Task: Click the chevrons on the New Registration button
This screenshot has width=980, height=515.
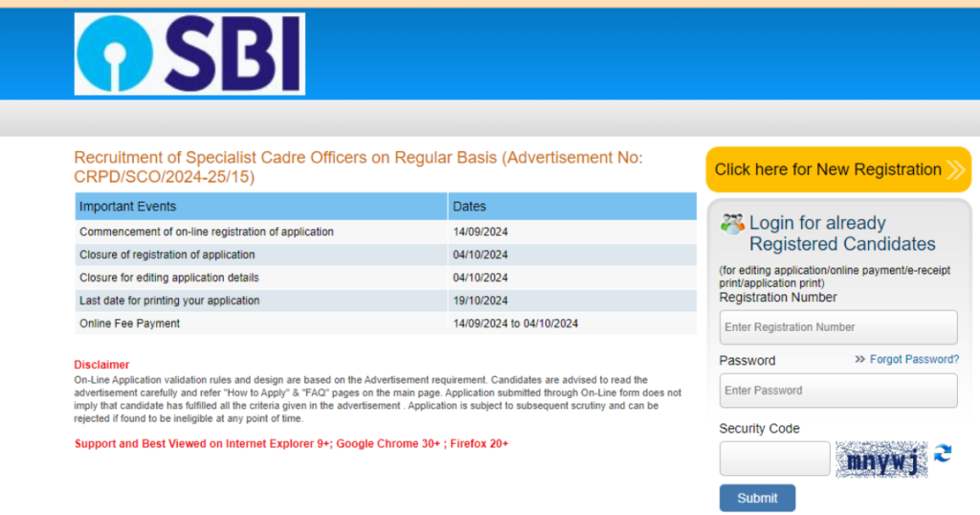Action: pos(955,169)
